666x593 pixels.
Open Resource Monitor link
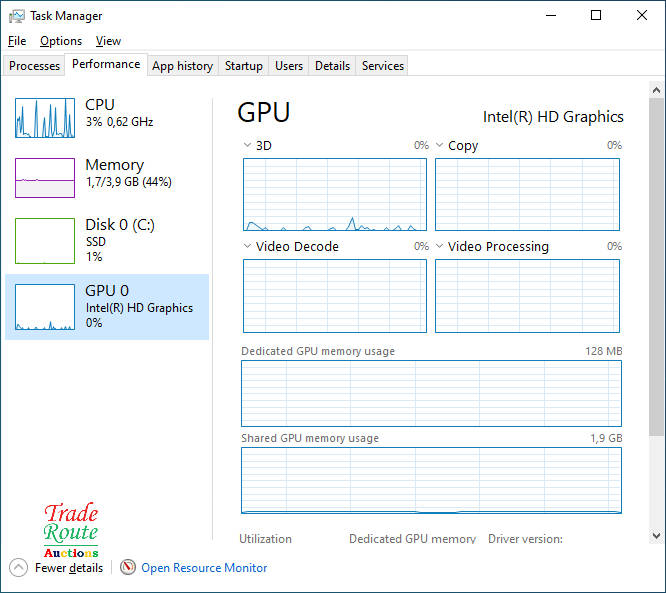tap(204, 568)
